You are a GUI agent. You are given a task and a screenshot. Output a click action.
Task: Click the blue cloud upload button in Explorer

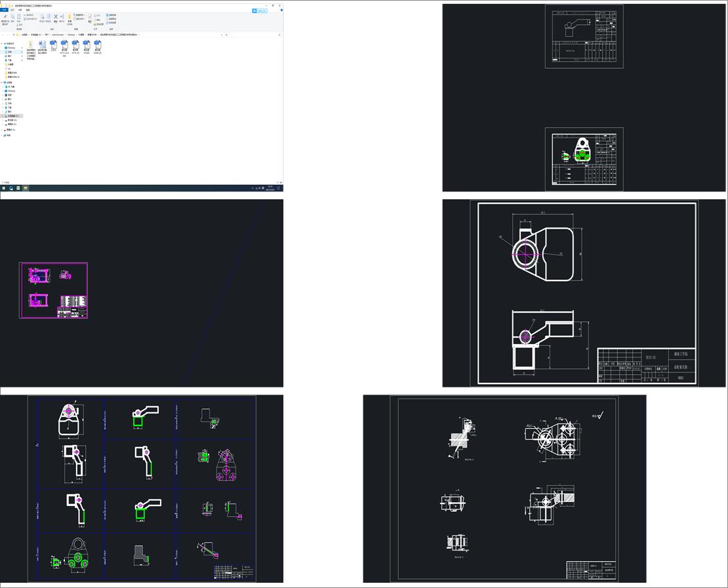(x=260, y=10)
